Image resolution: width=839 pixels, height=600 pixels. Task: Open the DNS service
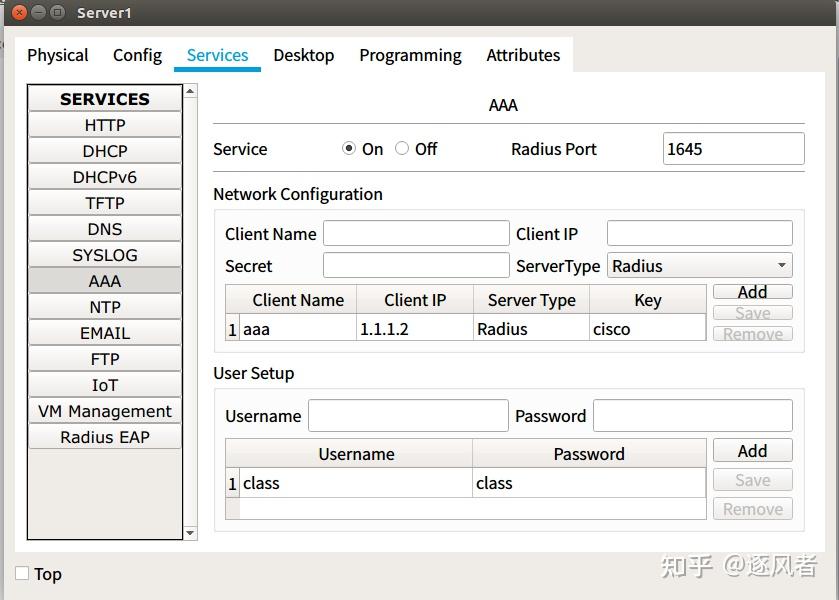105,229
